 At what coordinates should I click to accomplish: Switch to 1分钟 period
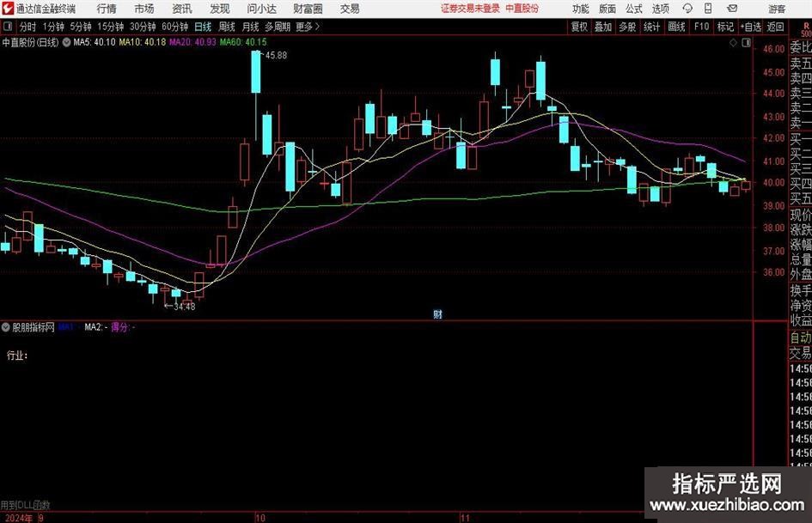52,27
